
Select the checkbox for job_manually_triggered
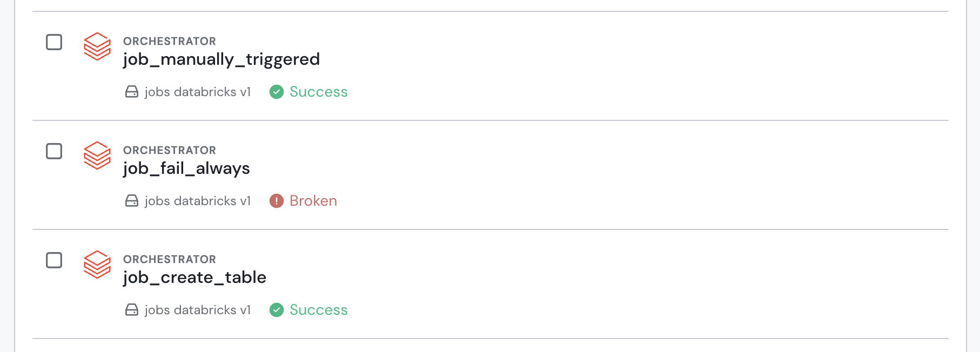(x=54, y=42)
